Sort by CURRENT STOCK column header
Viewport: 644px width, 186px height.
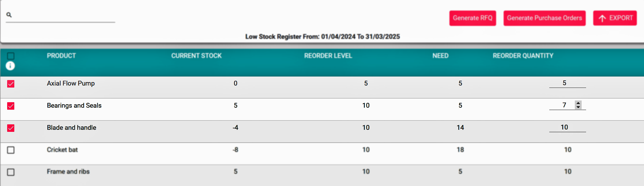(x=196, y=56)
